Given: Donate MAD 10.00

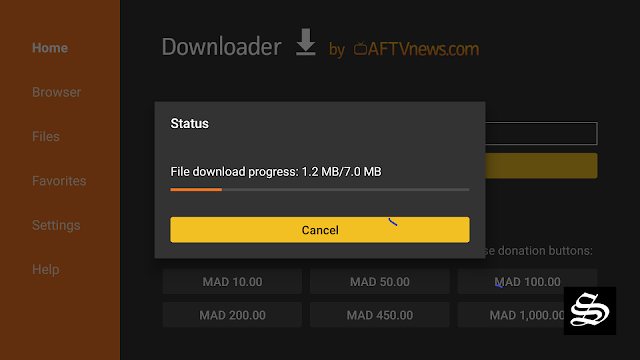Looking at the screenshot, I should 232,282.
